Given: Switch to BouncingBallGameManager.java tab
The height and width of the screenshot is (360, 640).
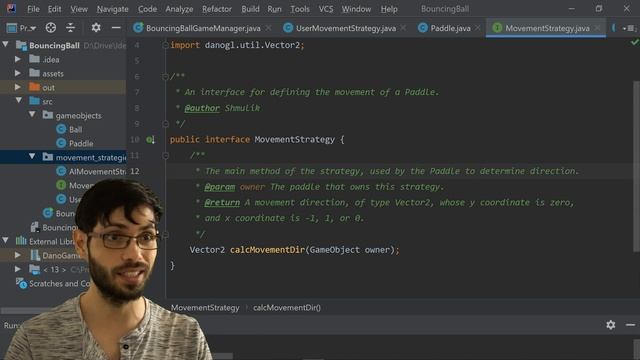Looking at the screenshot, I should pyautogui.click(x=203, y=28).
